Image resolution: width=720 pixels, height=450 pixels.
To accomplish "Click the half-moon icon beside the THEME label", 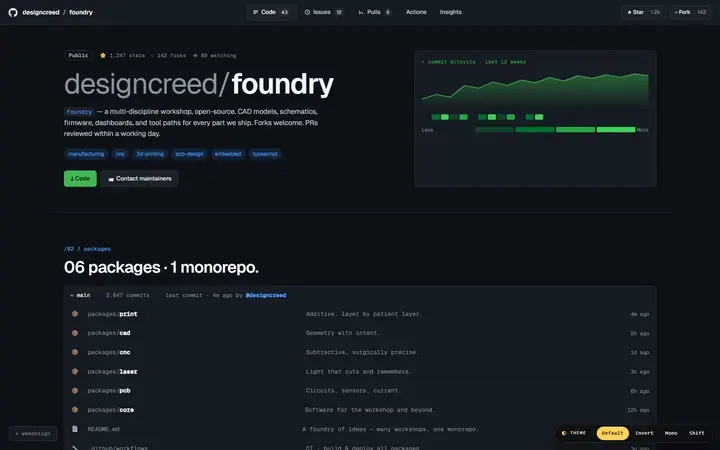I will [564, 433].
